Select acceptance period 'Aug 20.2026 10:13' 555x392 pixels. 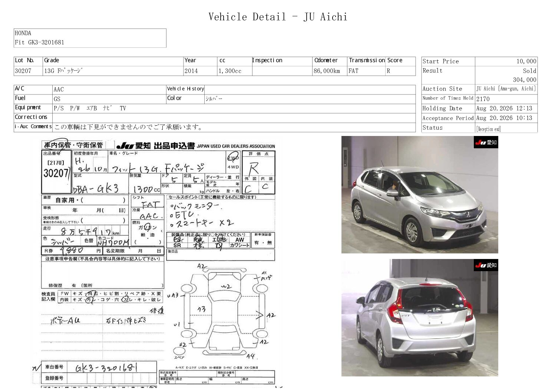pos(504,118)
